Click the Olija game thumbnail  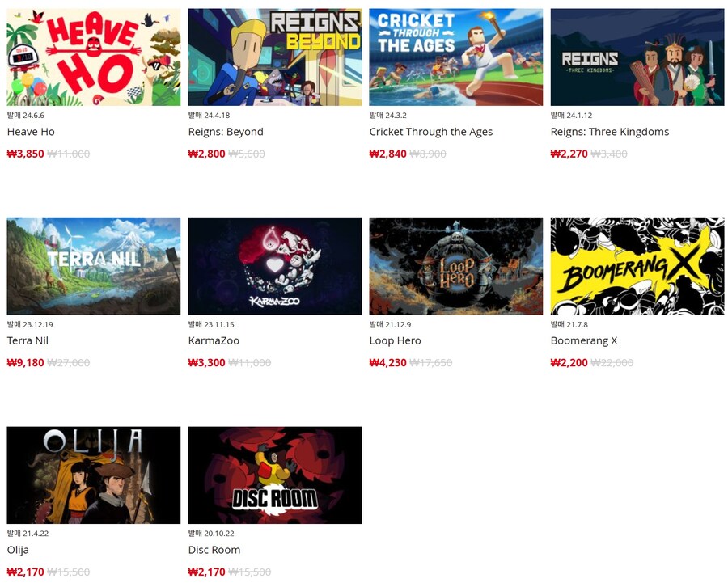pos(93,475)
